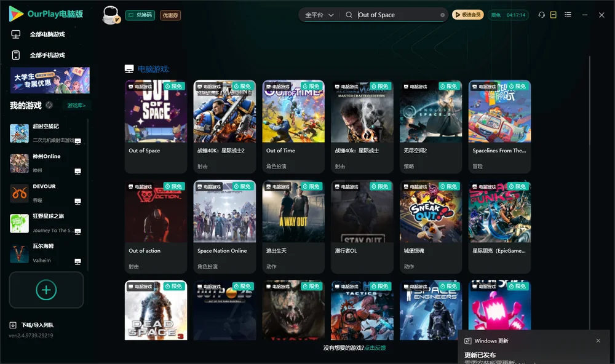Screen dimensions: 615x364
Task: Click the search magnifier icon
Action: pyautogui.click(x=349, y=15)
